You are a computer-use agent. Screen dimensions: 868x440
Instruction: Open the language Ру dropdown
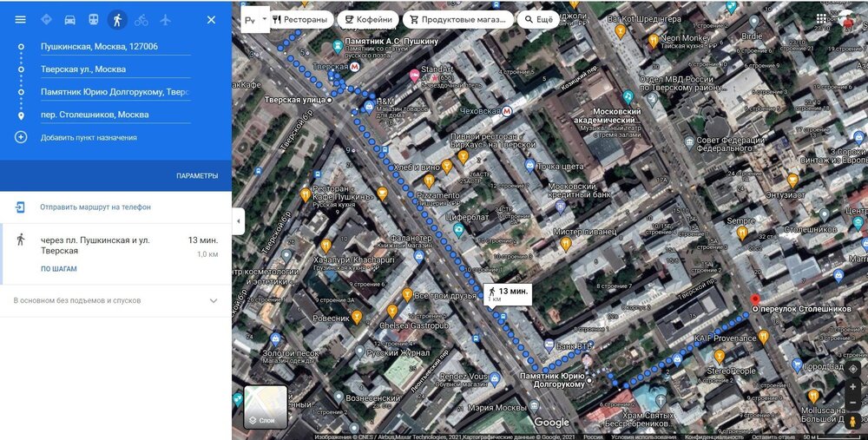pyautogui.click(x=255, y=20)
